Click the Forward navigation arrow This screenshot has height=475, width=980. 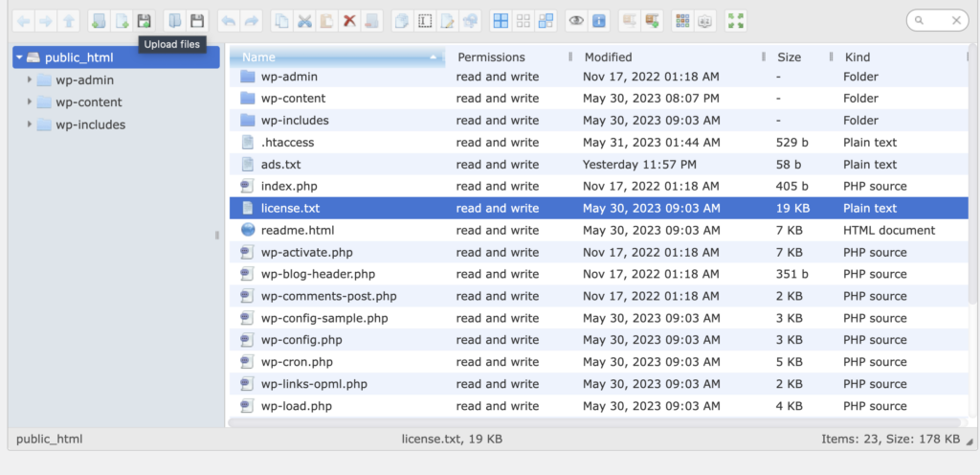click(x=46, y=21)
